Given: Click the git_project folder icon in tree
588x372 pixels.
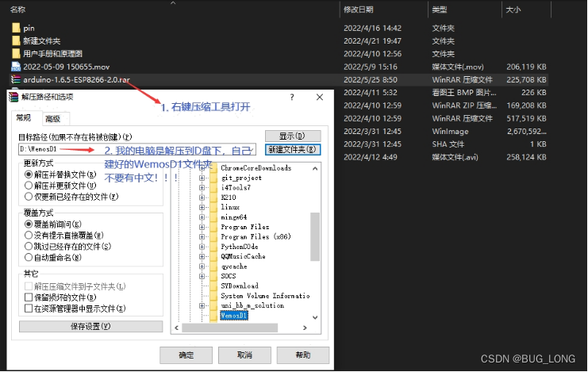Looking at the screenshot, I should pyautogui.click(x=213, y=178).
